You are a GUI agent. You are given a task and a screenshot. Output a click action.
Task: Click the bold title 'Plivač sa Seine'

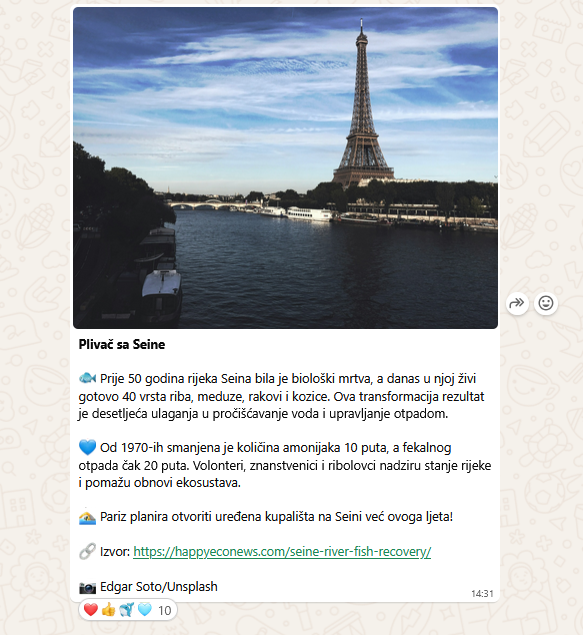tap(122, 345)
